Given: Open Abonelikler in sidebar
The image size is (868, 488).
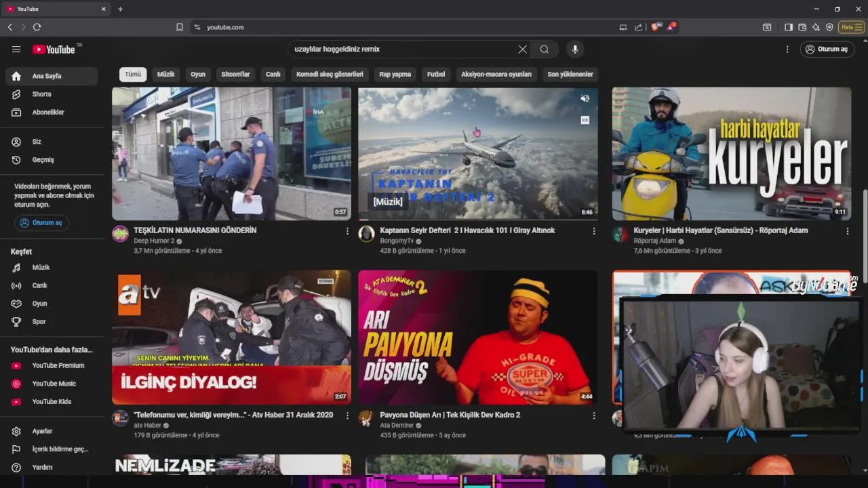Looking at the screenshot, I should [x=52, y=113].
